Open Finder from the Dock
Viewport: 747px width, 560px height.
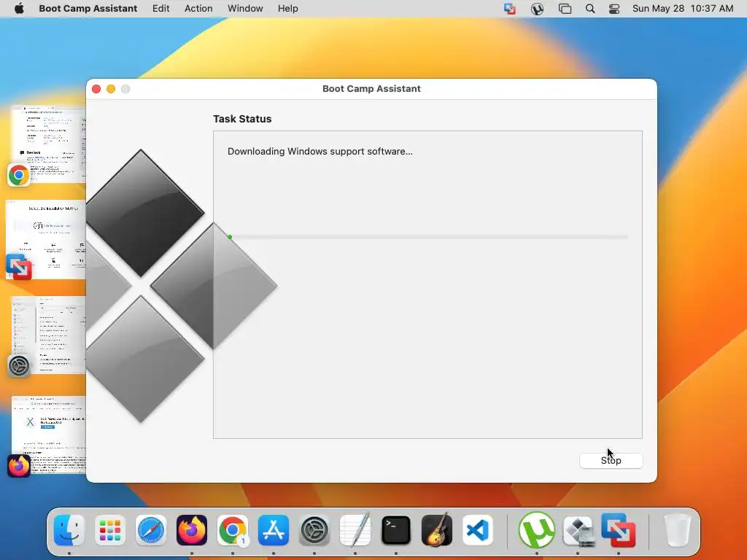(x=69, y=530)
